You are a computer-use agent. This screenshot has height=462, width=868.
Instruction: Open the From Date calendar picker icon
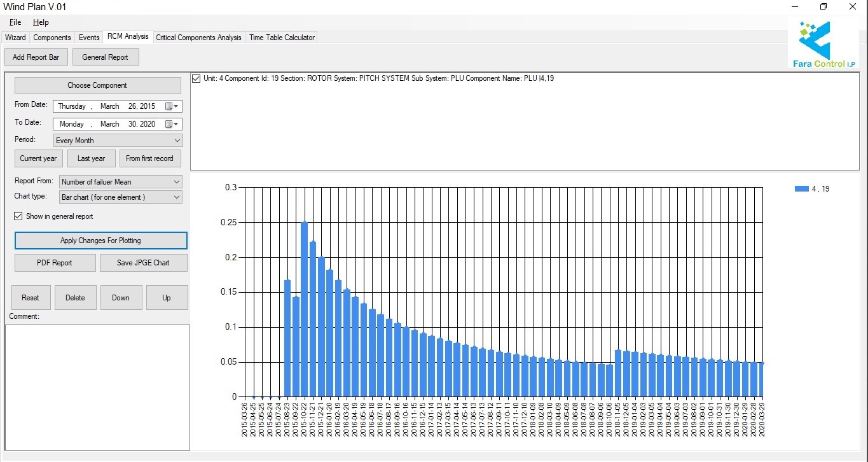click(x=172, y=107)
